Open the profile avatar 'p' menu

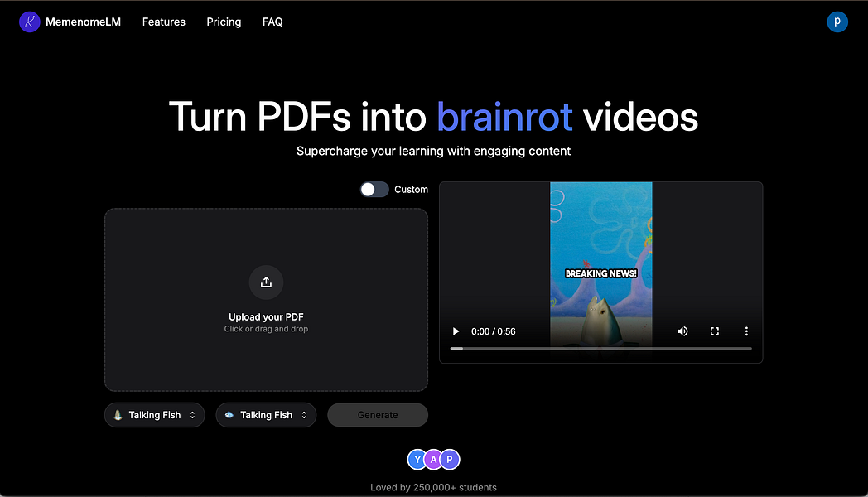837,22
